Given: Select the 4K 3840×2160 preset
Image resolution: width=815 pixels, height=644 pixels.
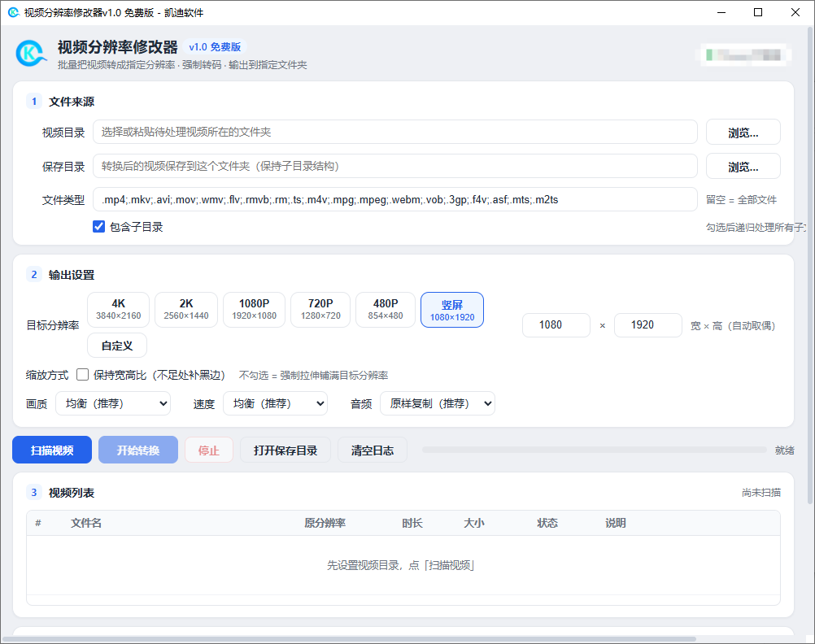Looking at the screenshot, I should click(119, 310).
